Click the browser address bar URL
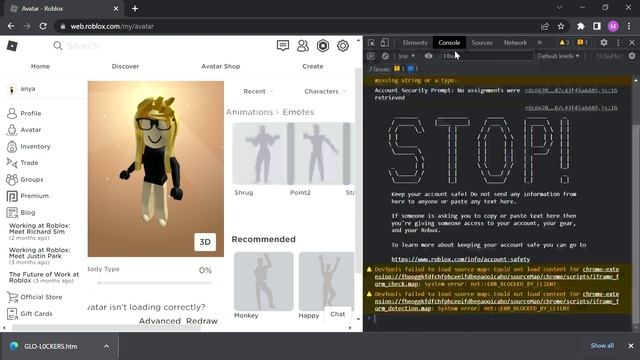Viewport: 640px width, 360px height. coord(112,26)
